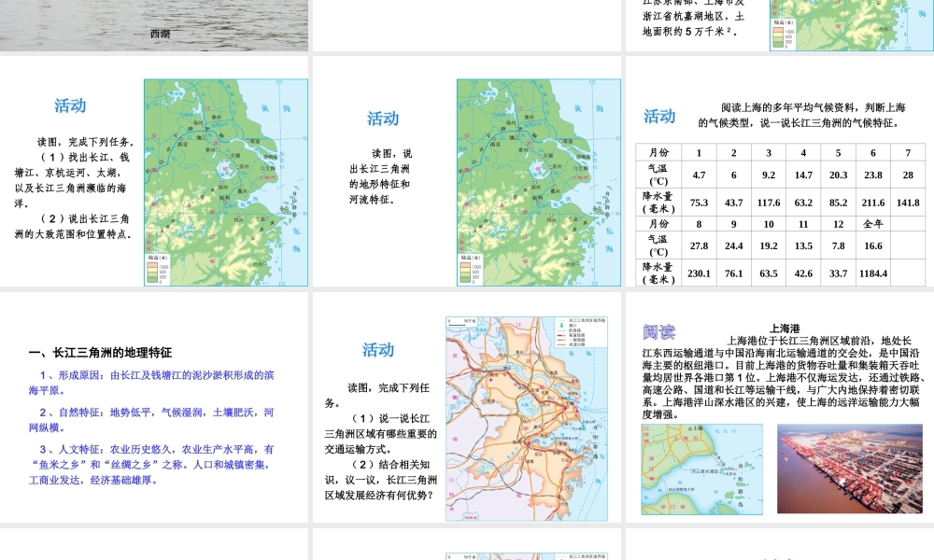934x560 pixels.
Task: Click precipitation cell 211.6
Action: (x=873, y=203)
